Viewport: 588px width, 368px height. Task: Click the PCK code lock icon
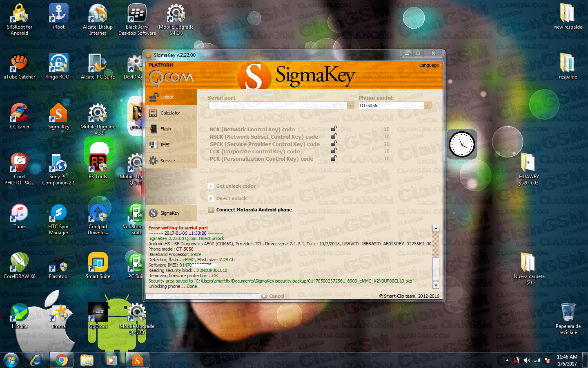[x=334, y=158]
